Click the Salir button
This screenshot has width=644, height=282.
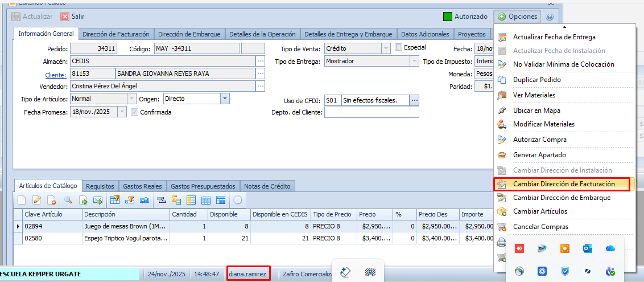pyautogui.click(x=72, y=17)
